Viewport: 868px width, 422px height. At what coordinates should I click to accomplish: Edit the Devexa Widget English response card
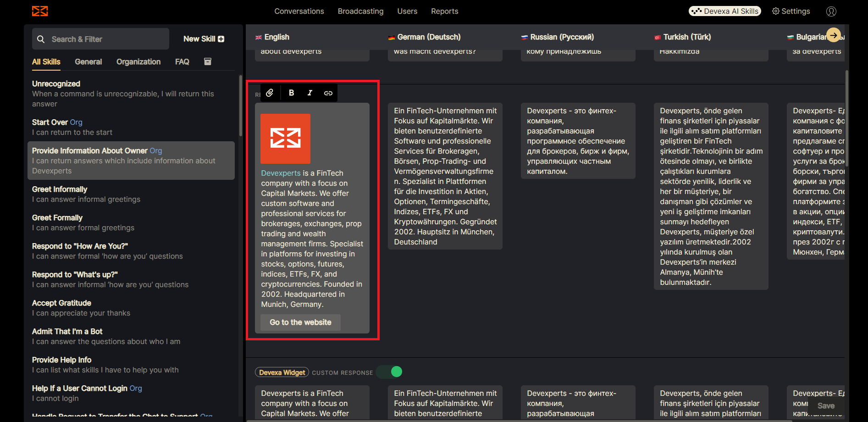coord(312,402)
